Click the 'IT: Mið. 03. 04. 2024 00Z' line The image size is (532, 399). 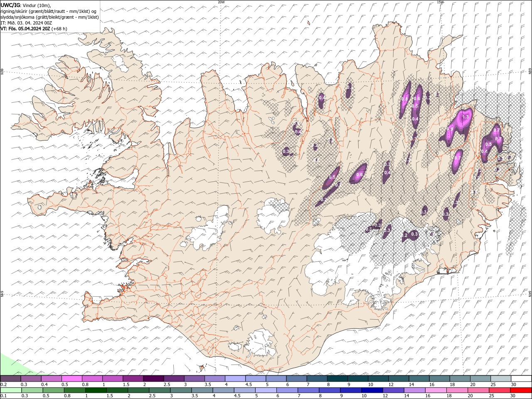point(26,23)
